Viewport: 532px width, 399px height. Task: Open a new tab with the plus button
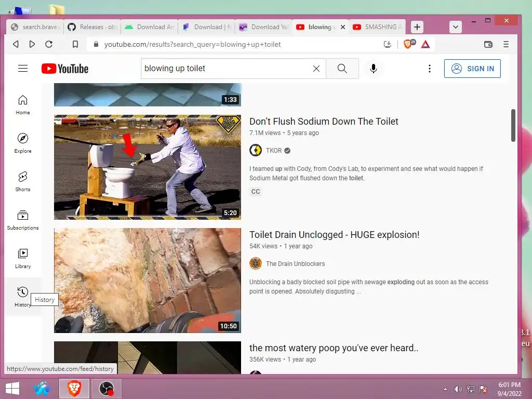pos(417,27)
